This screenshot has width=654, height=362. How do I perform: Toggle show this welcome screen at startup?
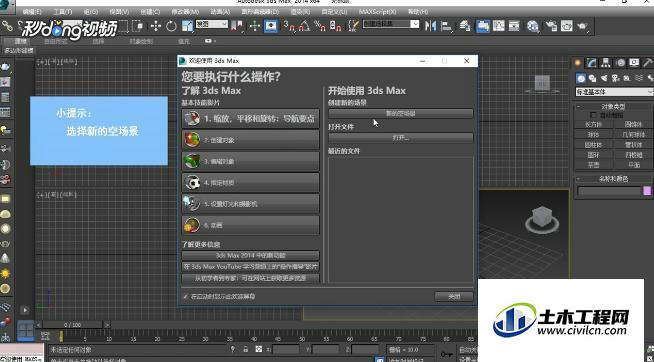[186, 297]
